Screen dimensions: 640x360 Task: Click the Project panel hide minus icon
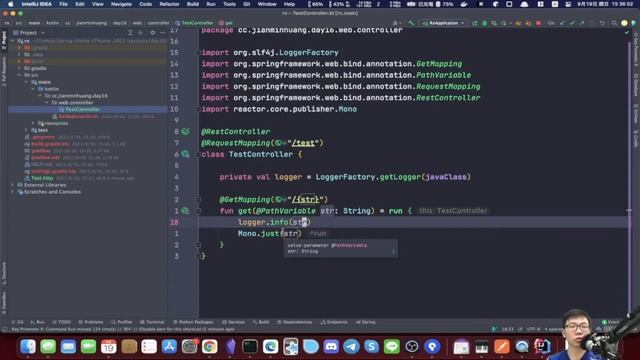click(162, 33)
